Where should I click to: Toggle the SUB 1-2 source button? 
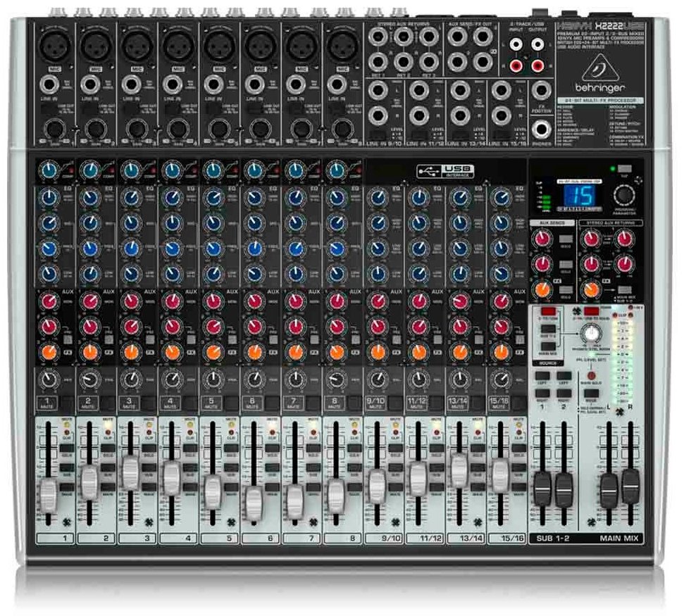pyautogui.click(x=548, y=329)
